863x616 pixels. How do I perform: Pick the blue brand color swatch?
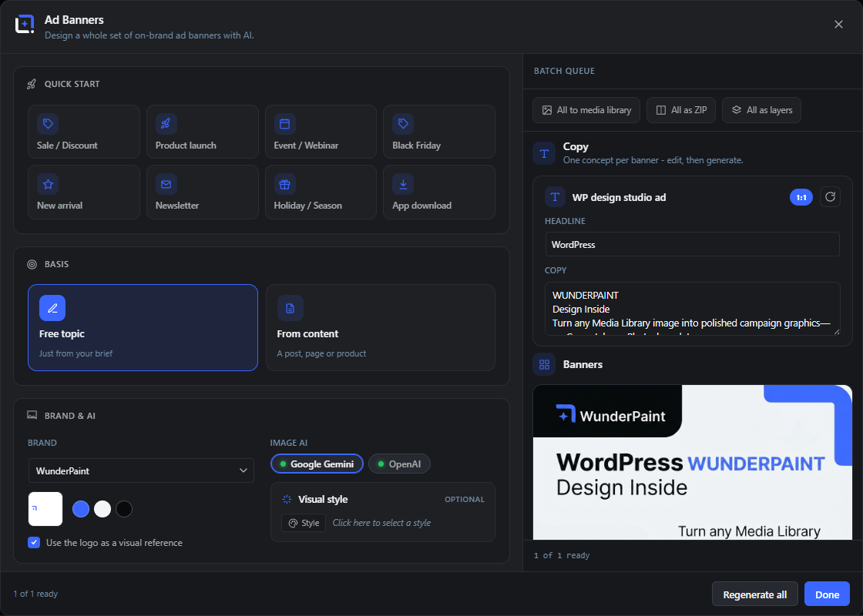pyautogui.click(x=81, y=509)
